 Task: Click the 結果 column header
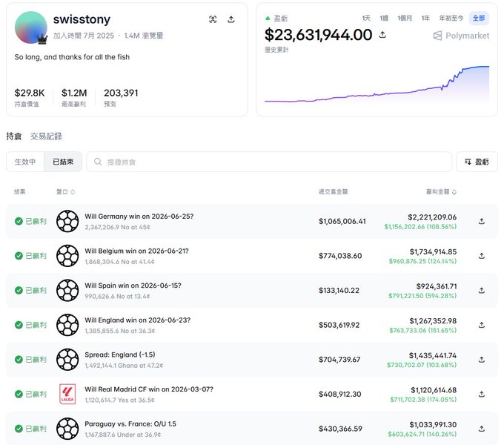(x=19, y=192)
